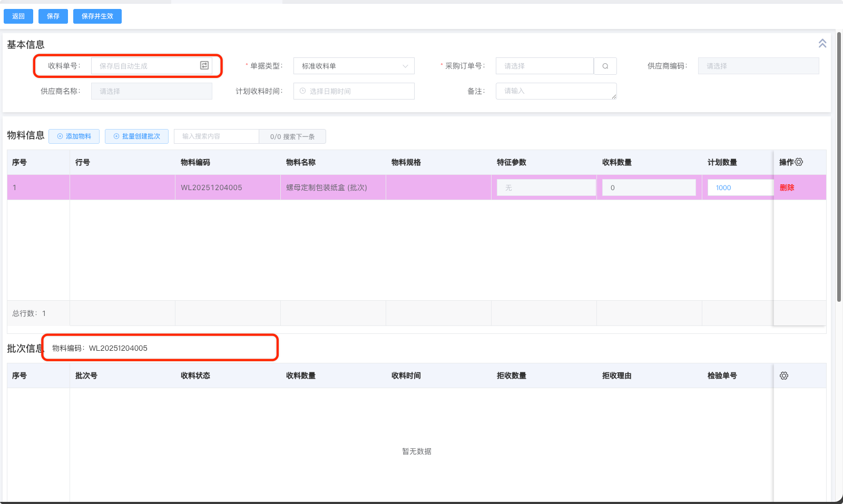The width and height of the screenshot is (843, 504).
Task: Click the 备注 text input
Action: 555,91
